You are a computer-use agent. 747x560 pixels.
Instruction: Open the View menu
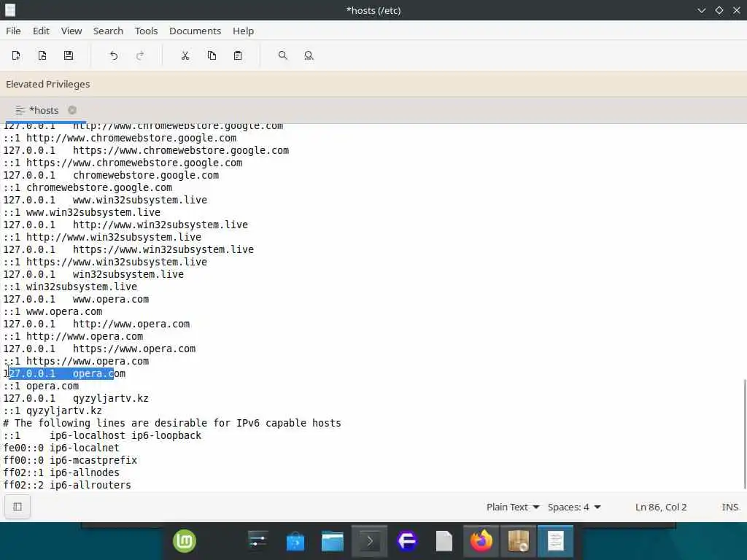[x=71, y=31]
